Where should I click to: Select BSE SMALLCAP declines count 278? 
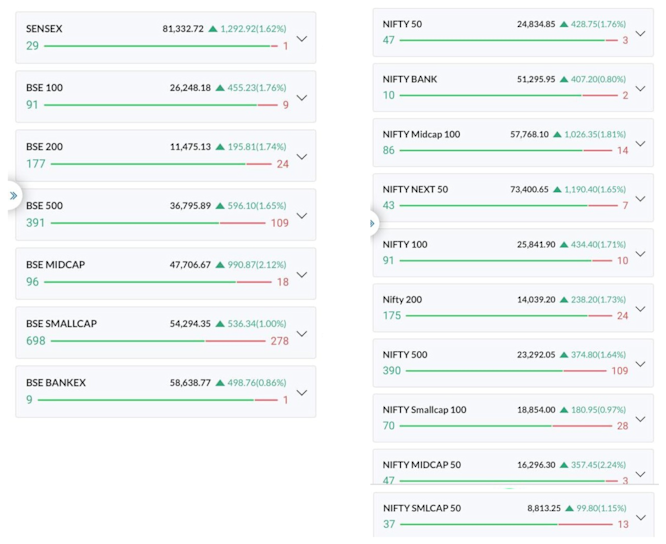tap(279, 341)
